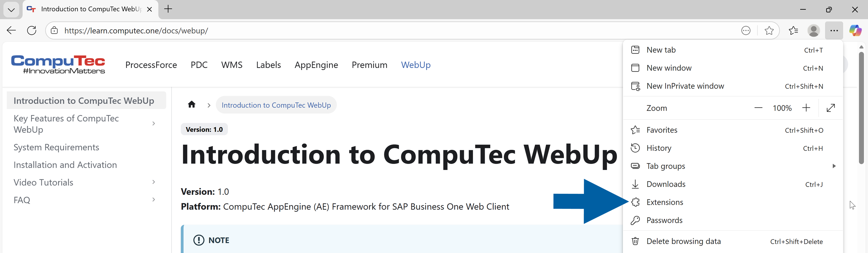This screenshot has width=868, height=253.
Task: Click the Delete browsing data trash icon
Action: tap(635, 241)
